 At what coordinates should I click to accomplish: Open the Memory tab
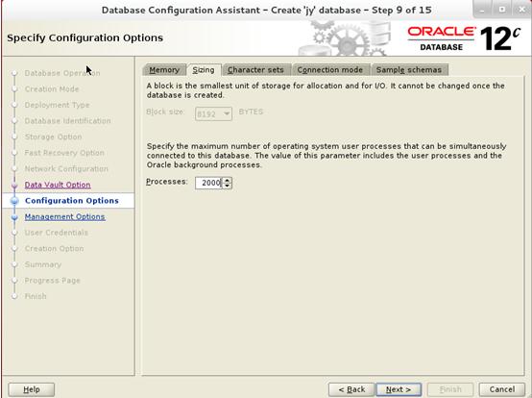(x=164, y=70)
